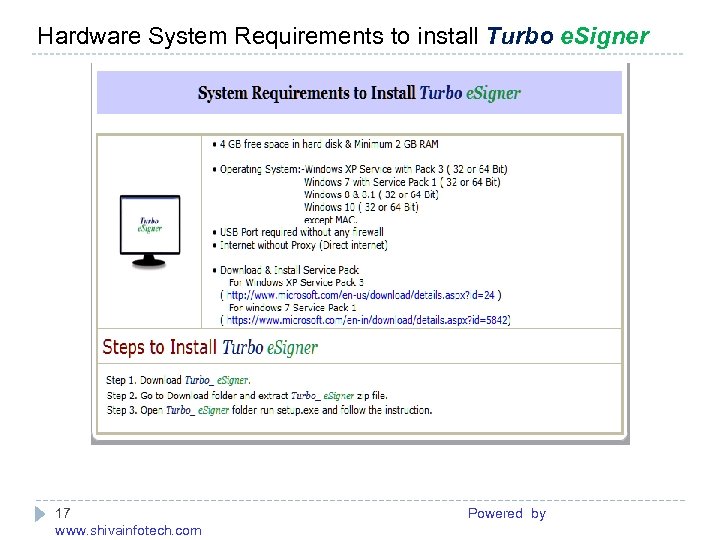Image resolution: width=720 pixels, height=540 pixels.
Task: Click the slide bullet arrow beside 17
Action: click(40, 514)
